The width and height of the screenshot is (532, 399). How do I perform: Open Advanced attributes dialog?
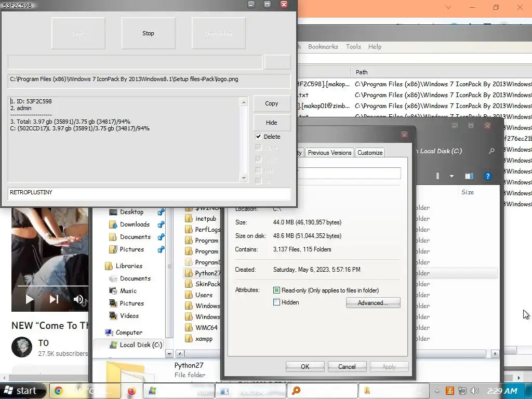point(373,303)
